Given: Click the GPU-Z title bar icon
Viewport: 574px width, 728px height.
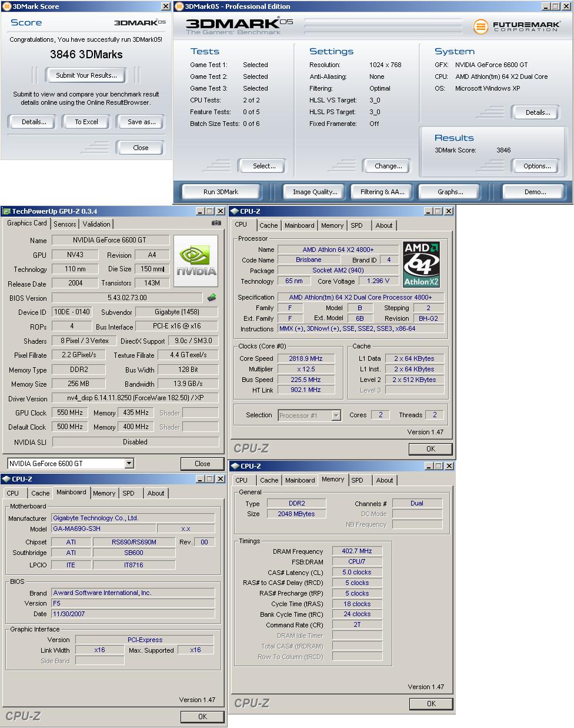Looking at the screenshot, I should point(6,211).
